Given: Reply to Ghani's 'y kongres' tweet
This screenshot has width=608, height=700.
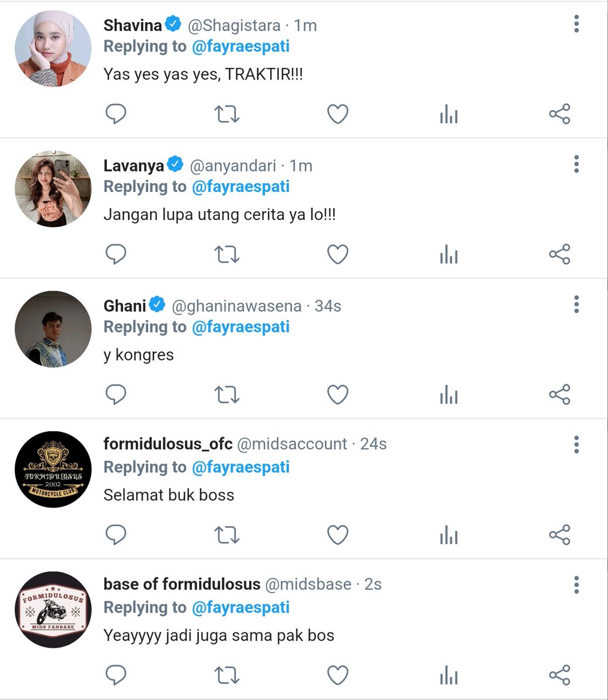Looking at the screenshot, I should click(116, 394).
